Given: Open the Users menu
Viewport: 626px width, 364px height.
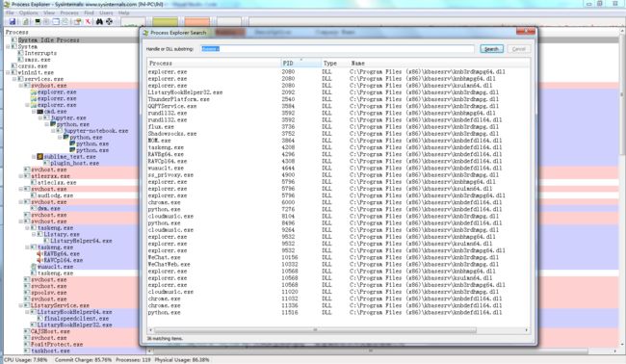Looking at the screenshot, I should coord(106,13).
